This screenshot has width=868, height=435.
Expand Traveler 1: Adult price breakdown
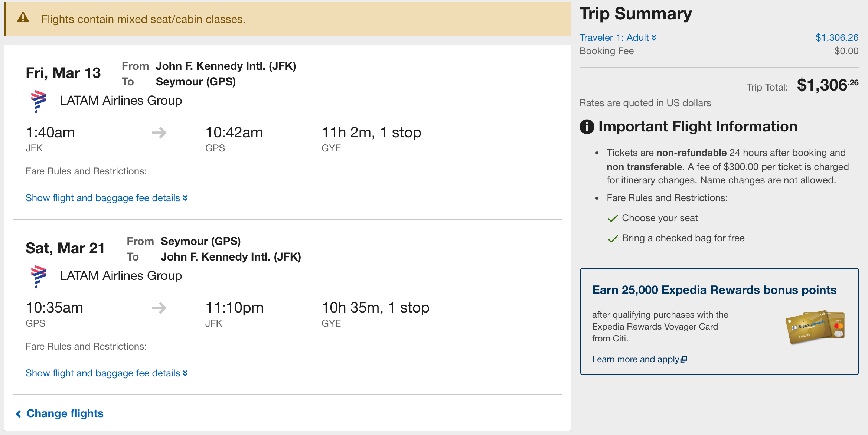[x=618, y=37]
